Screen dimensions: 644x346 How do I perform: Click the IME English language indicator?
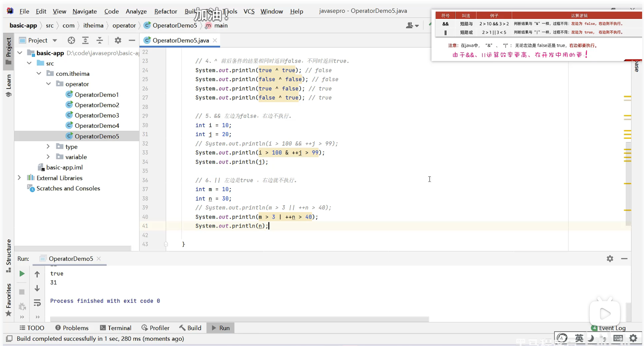tap(579, 338)
